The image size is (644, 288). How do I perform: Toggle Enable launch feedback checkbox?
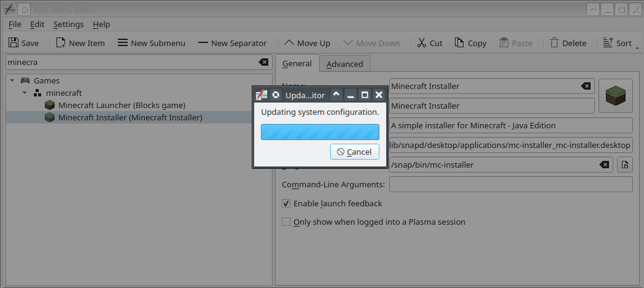[286, 203]
